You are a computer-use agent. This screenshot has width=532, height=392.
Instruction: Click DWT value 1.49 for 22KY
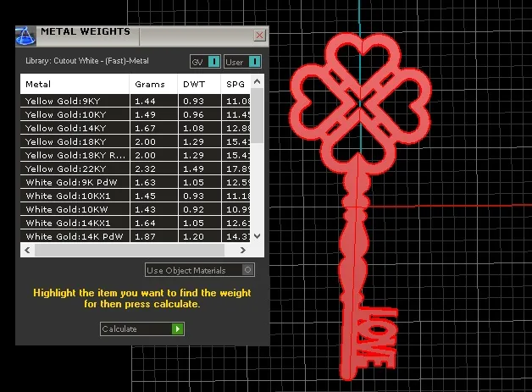pos(193,168)
